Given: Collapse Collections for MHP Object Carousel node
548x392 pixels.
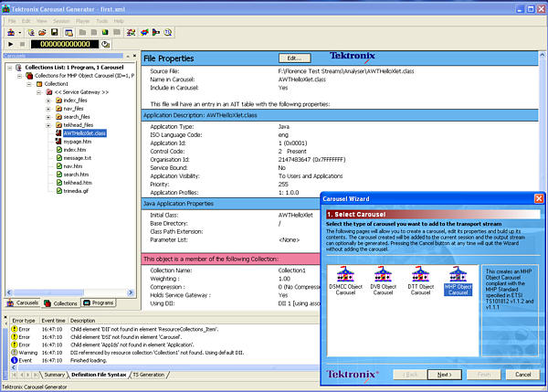Looking at the screenshot, I should [x=19, y=76].
